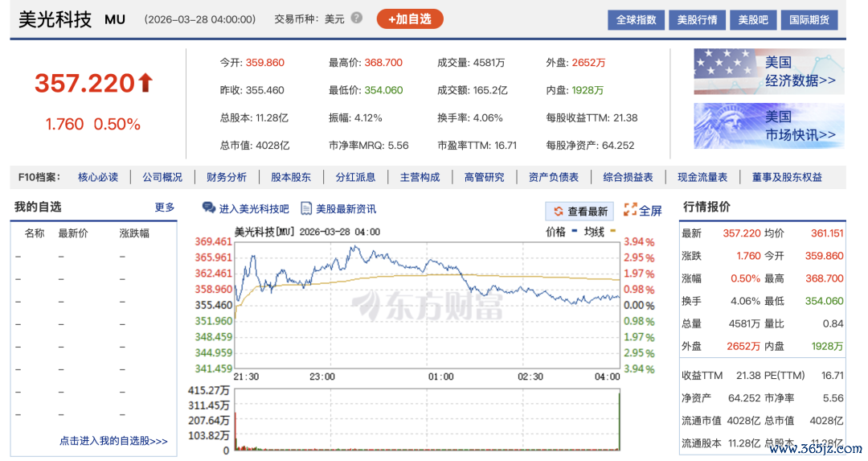Open 核心必读 in F10 档案
This screenshot has width=868, height=461.
tap(98, 177)
